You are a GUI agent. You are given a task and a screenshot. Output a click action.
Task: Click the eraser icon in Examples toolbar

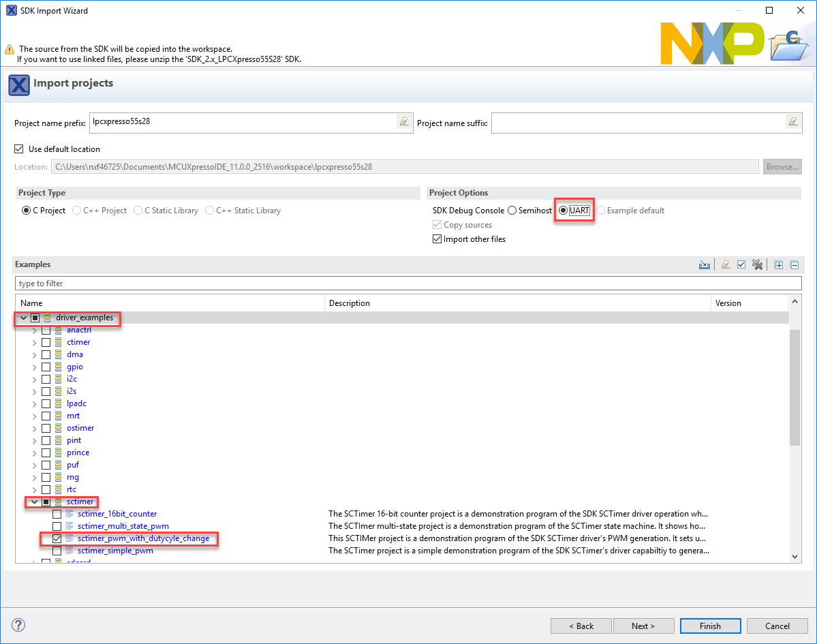tap(726, 265)
